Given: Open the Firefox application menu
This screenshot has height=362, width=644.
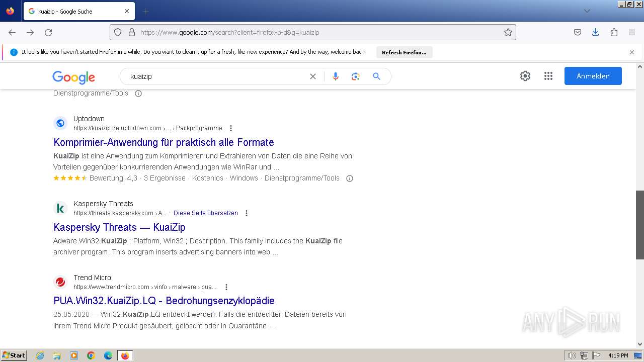Looking at the screenshot, I should (632, 32).
